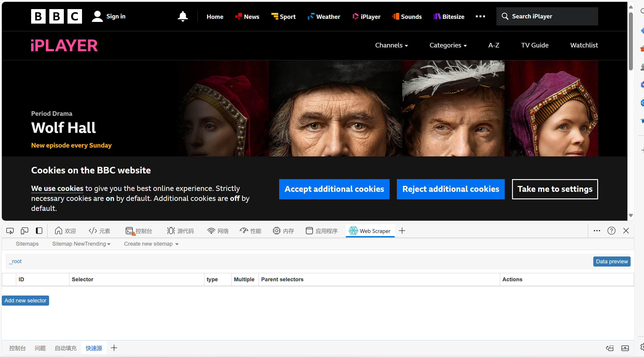Open Create new sitemap dropdown
Image resolution: width=644 pixels, height=358 pixels.
click(151, 244)
